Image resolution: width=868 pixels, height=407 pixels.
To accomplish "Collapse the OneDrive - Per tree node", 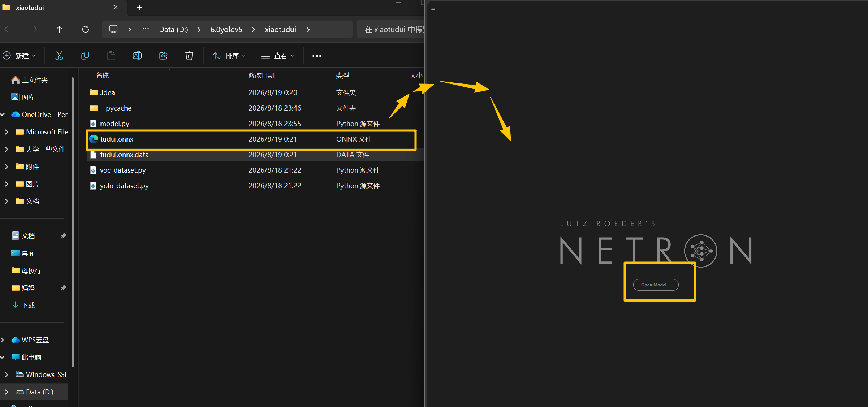I will [3, 114].
